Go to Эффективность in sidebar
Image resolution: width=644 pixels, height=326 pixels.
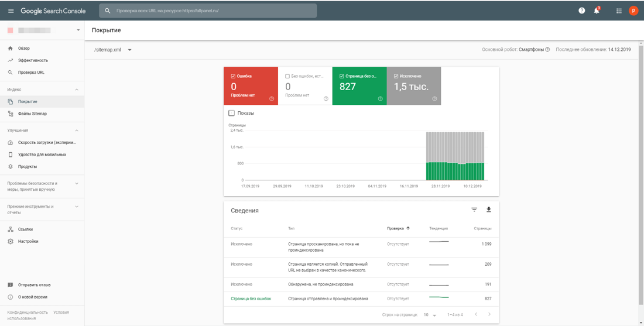pos(33,60)
